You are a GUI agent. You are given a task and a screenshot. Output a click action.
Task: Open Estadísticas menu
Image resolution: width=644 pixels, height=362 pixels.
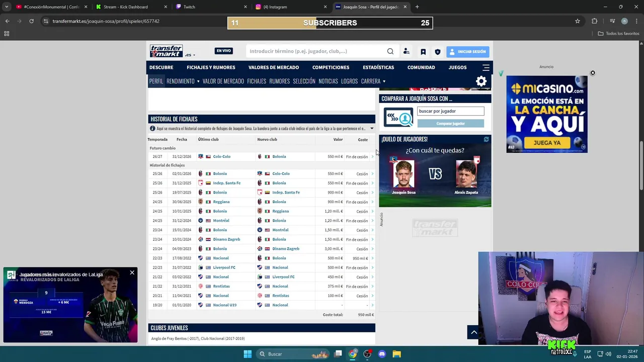coord(378,67)
